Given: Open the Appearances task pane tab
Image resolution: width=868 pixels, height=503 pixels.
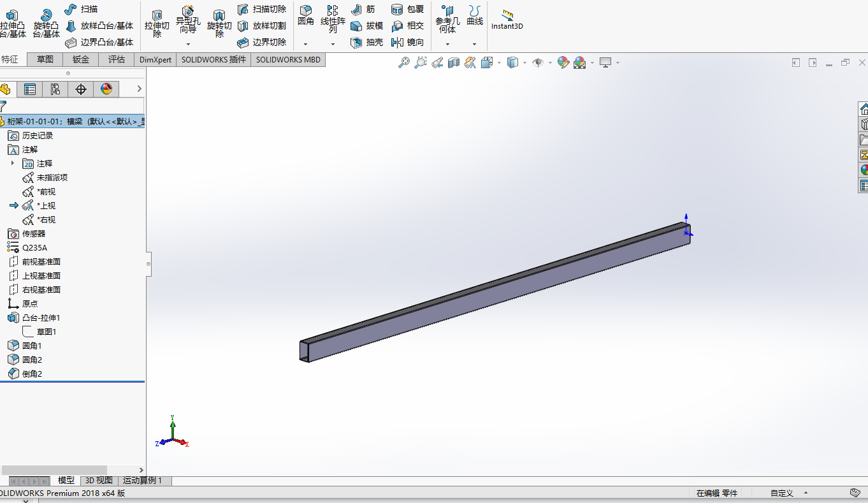Looking at the screenshot, I should [864, 170].
